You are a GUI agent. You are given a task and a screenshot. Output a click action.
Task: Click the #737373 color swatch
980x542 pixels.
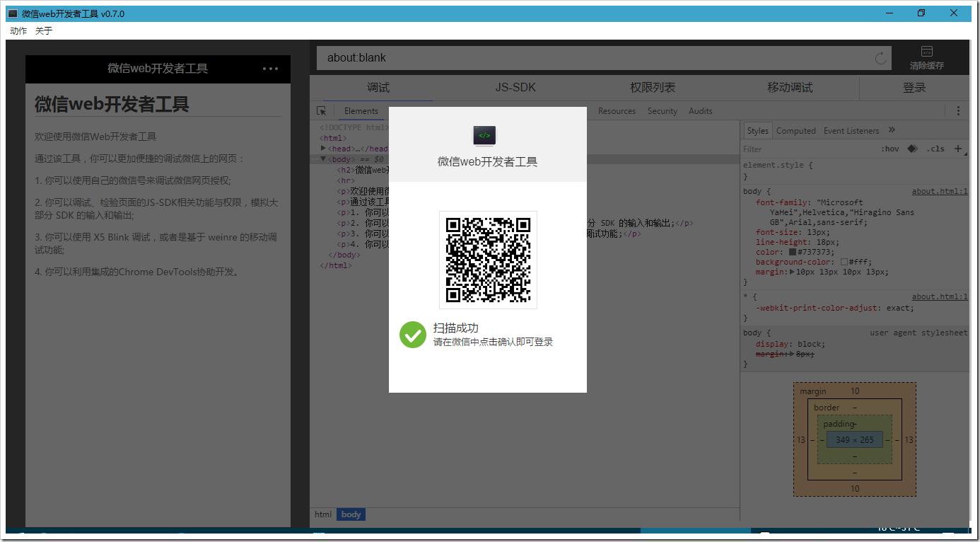[793, 253]
